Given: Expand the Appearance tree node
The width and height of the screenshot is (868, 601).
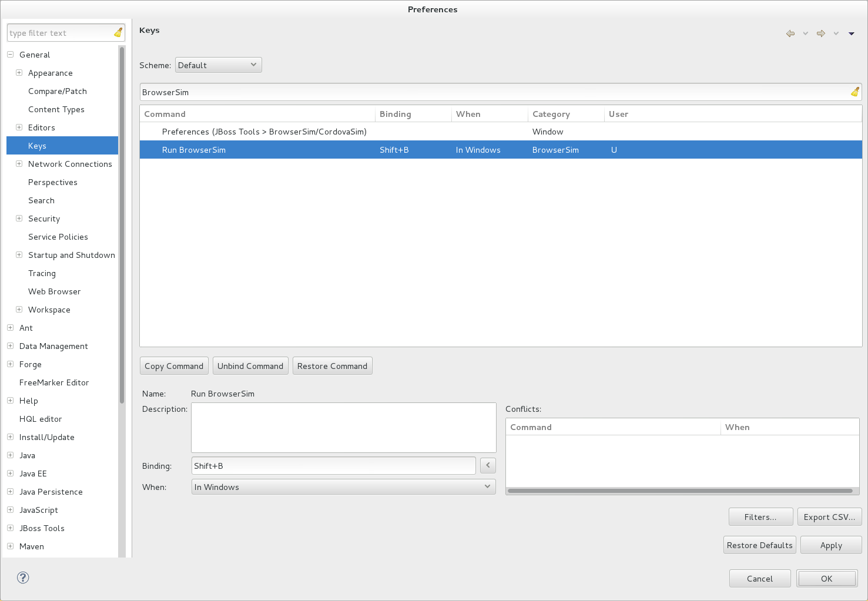Looking at the screenshot, I should point(18,72).
